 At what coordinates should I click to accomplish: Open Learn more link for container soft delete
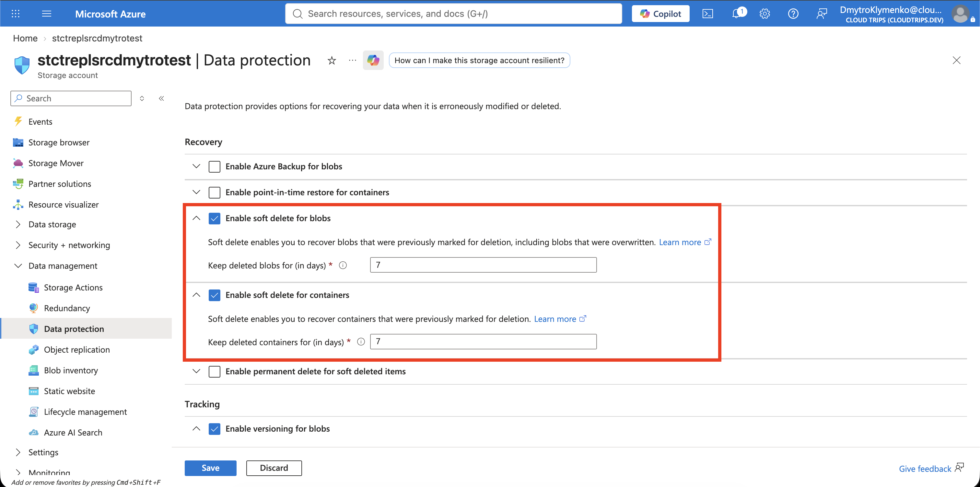(560, 319)
